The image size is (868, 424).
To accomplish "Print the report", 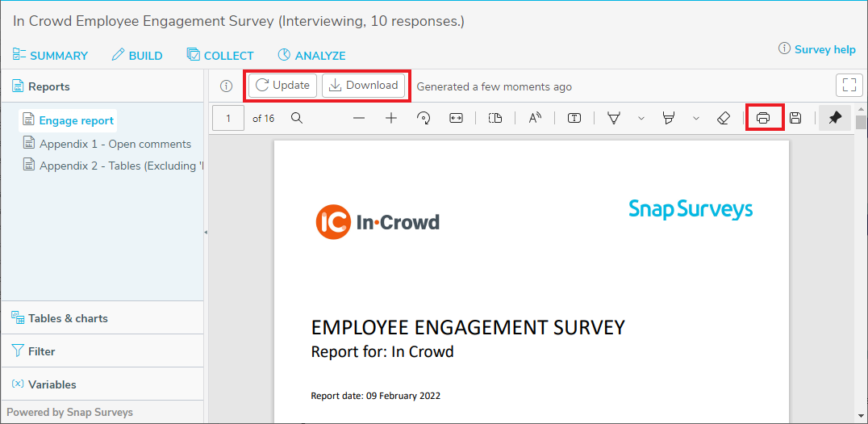I will click(763, 118).
